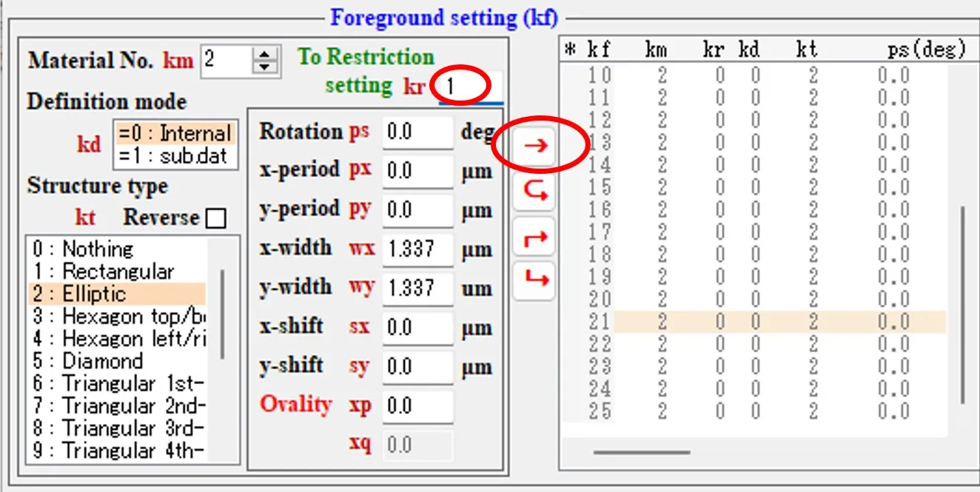Click the vertical scrollbar of the kf table

pos(962,304)
